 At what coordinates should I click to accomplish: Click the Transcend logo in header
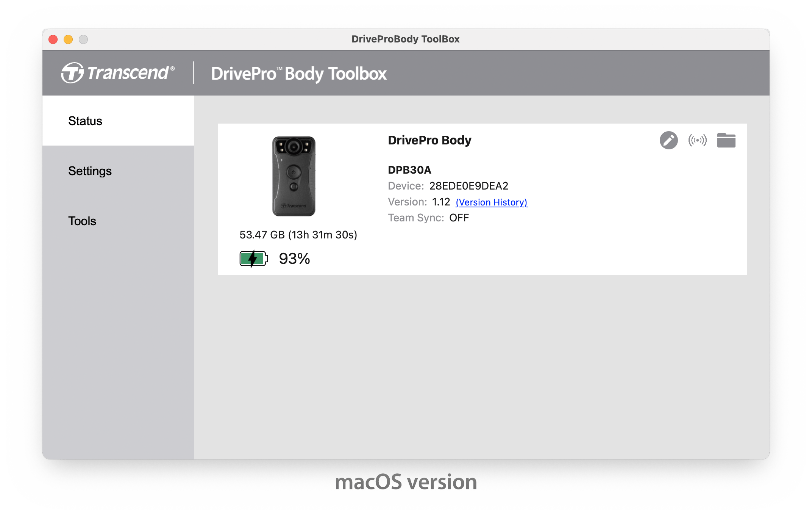pos(118,73)
